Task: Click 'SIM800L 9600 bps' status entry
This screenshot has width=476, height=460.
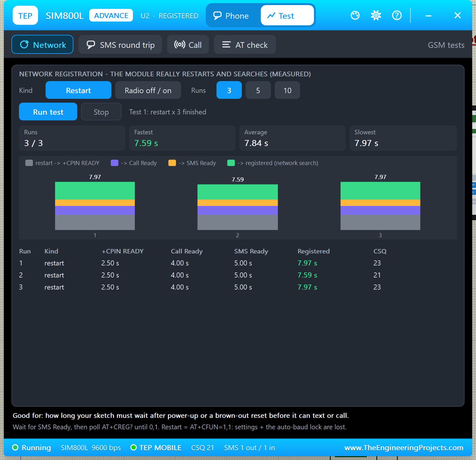Action: tap(91, 447)
